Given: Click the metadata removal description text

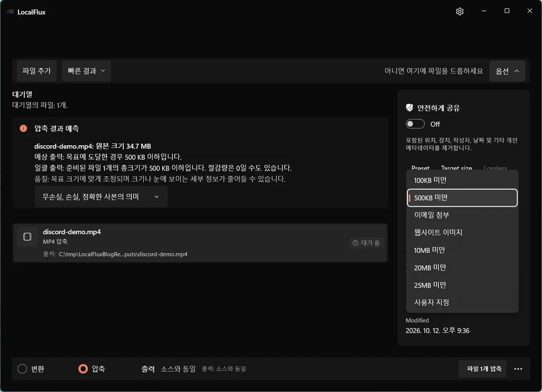Looking at the screenshot, I should click(462, 144).
